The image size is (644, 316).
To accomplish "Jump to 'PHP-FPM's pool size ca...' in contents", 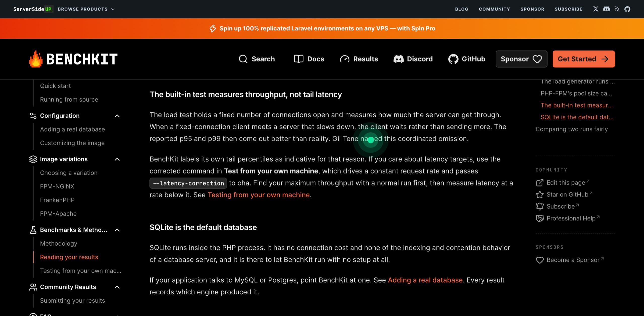I will click(x=576, y=94).
